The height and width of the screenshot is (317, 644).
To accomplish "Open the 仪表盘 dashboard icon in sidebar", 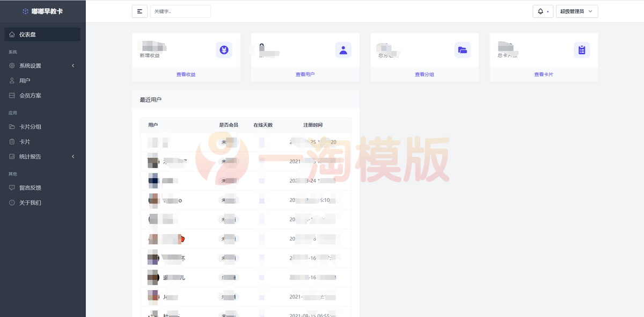I will [x=12, y=34].
